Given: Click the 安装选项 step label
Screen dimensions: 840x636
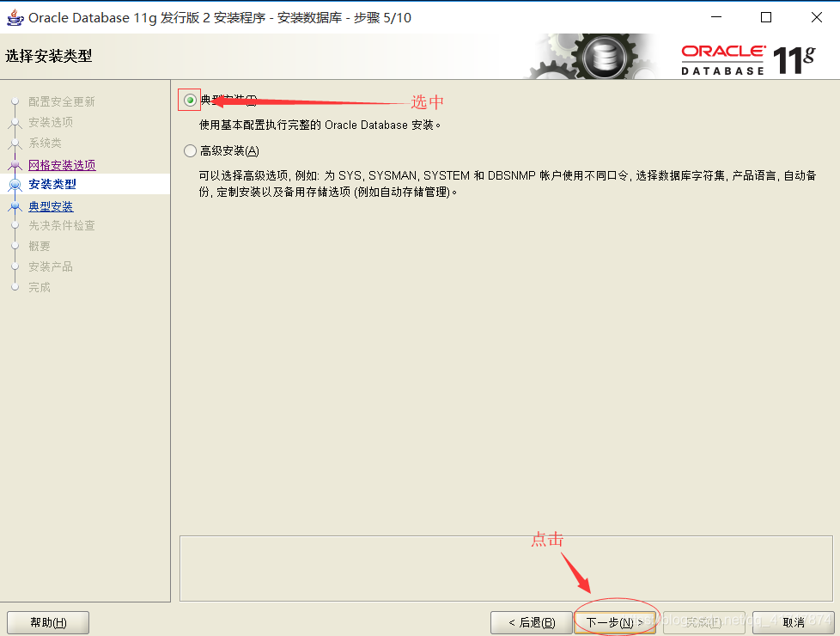Looking at the screenshot, I should click(51, 122).
